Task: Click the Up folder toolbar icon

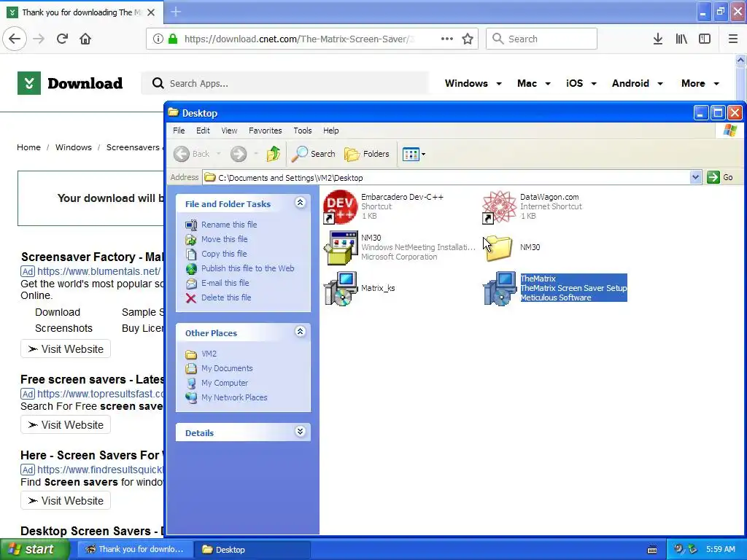Action: [x=274, y=154]
